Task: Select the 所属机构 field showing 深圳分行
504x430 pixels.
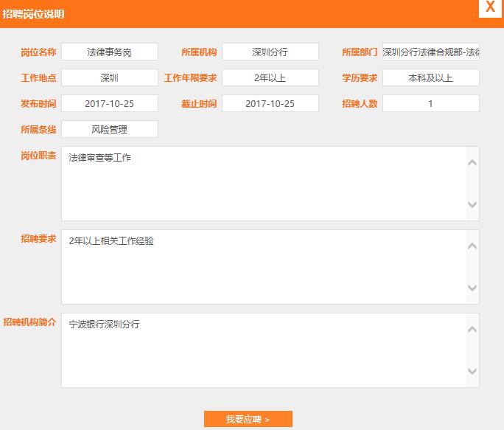Action: pyautogui.click(x=270, y=52)
